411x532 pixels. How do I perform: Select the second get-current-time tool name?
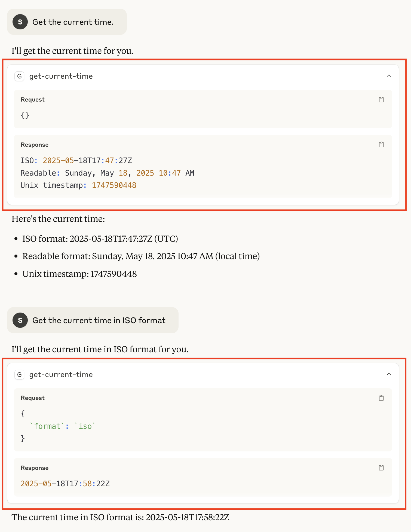(61, 375)
